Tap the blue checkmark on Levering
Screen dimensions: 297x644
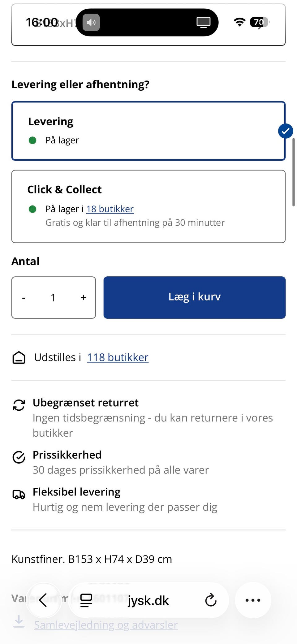285,131
